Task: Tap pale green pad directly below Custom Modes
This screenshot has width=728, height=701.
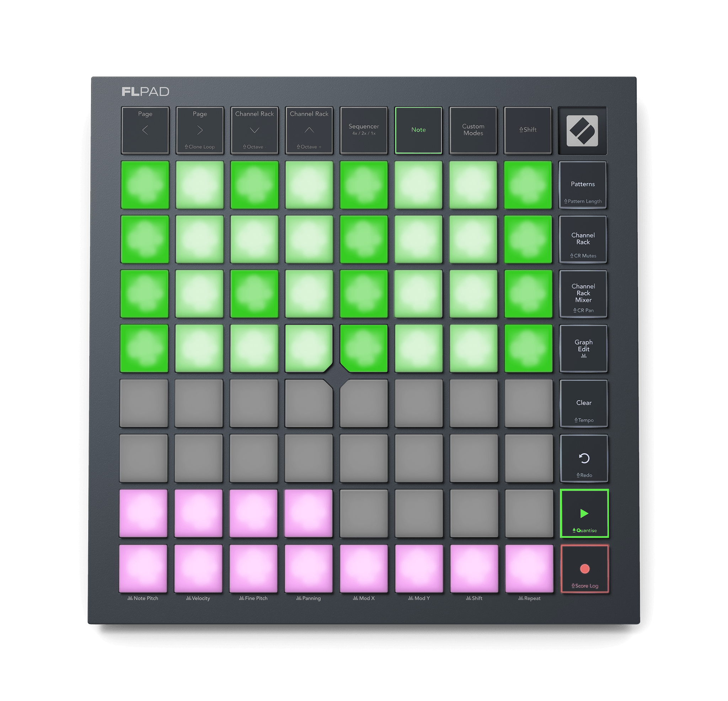Action: click(x=473, y=185)
